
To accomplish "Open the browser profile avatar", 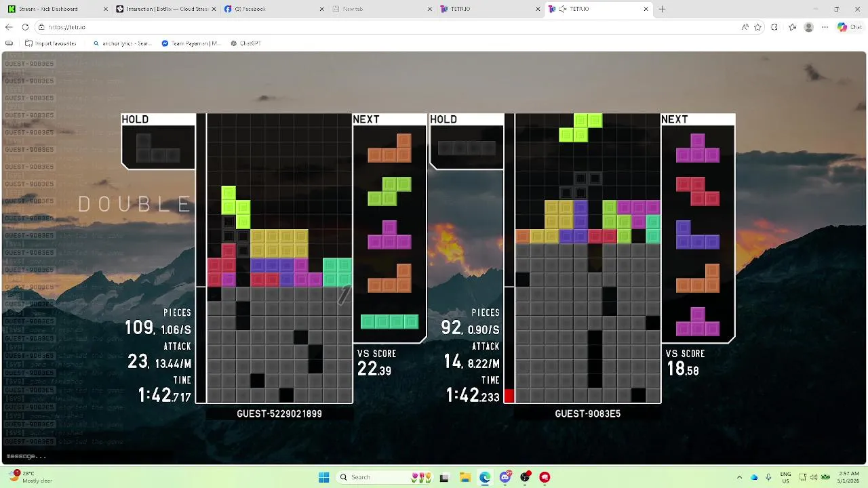I will click(x=808, y=27).
